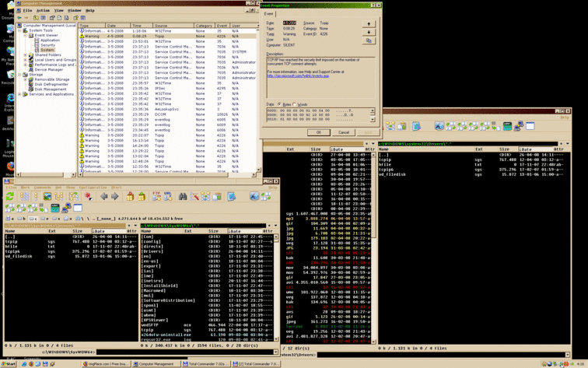Viewport: 588px width, 368px height.
Task: Open the Configuration menu in Total Commander
Action: 93,188
